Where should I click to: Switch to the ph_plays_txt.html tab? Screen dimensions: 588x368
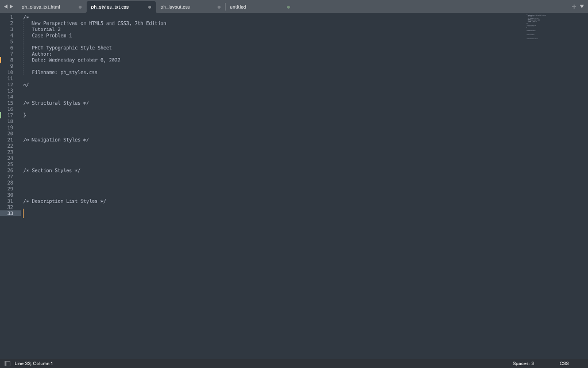(x=41, y=7)
